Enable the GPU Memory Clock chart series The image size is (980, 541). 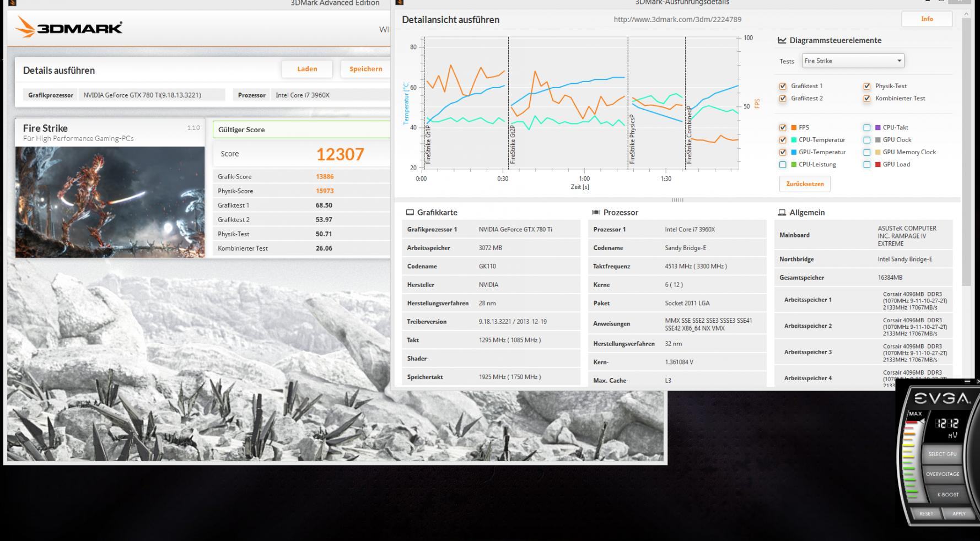click(x=867, y=152)
